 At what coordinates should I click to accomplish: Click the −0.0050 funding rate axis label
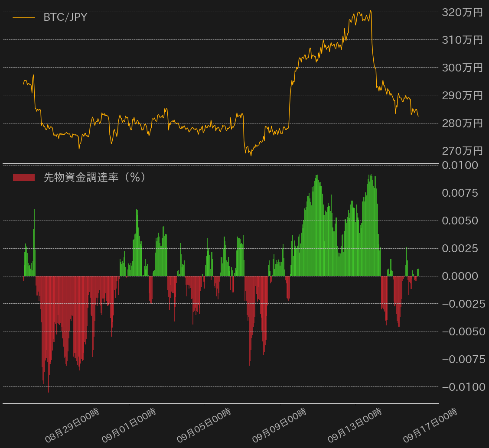pos(463,332)
